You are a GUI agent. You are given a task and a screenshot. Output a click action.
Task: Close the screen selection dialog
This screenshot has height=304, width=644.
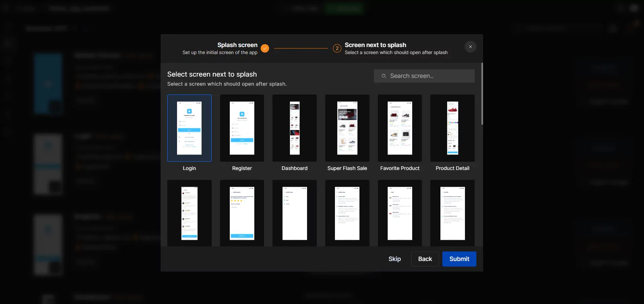click(x=470, y=47)
